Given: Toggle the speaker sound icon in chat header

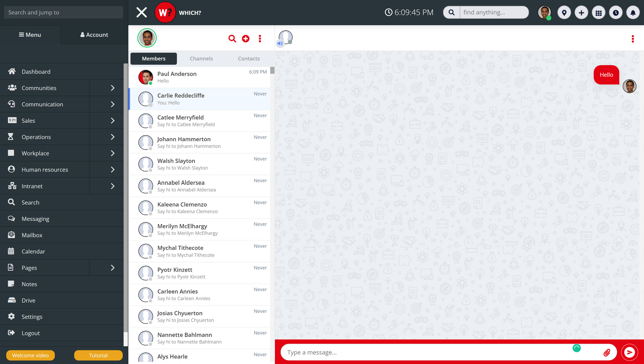Looking at the screenshot, I should pos(280,43).
